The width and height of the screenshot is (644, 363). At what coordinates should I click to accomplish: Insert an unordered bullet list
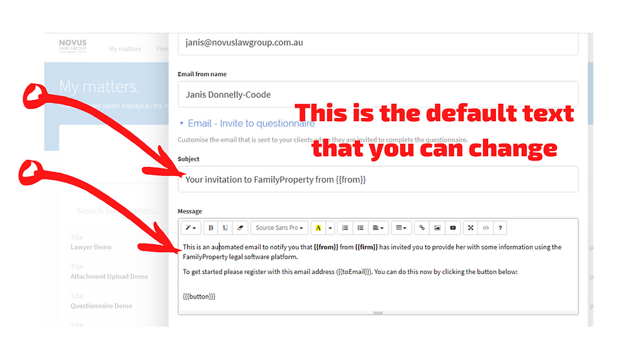tap(361, 228)
